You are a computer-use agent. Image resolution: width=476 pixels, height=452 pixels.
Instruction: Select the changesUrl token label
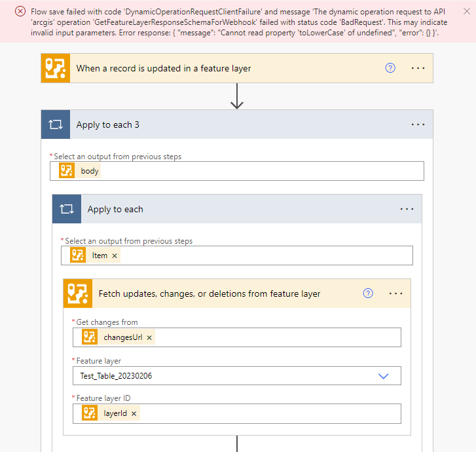[123, 337]
